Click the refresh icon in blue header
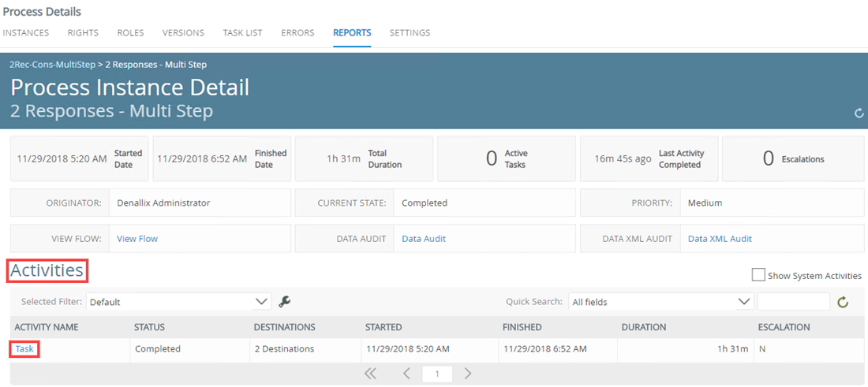868x387 pixels. (859, 113)
